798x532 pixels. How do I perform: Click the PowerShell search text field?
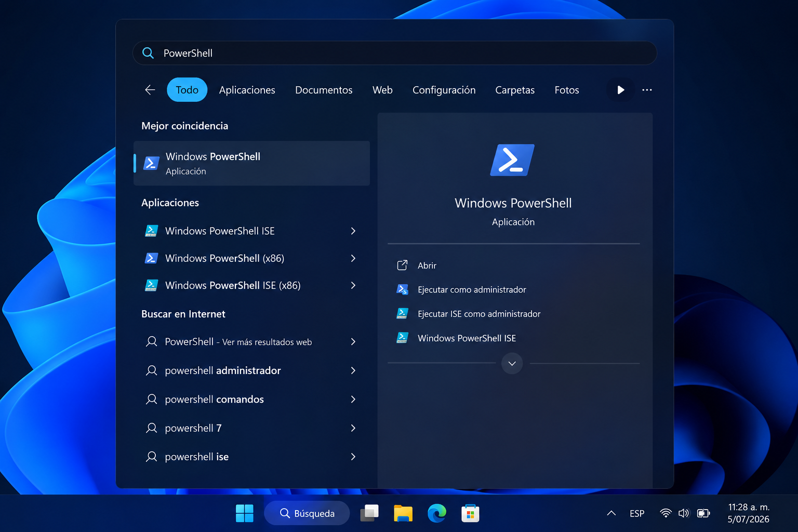[x=395, y=53]
